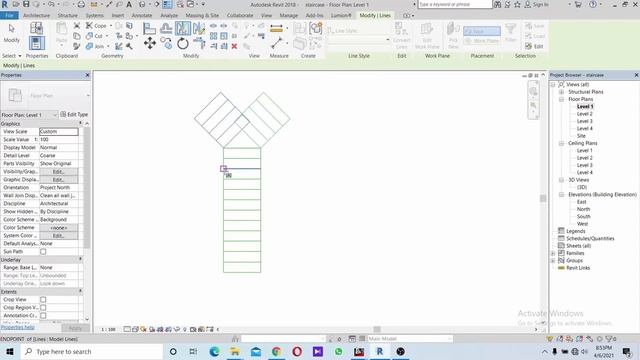Switch to the Annotate ribbon tab
The width and height of the screenshot is (640, 360).
(x=142, y=16)
